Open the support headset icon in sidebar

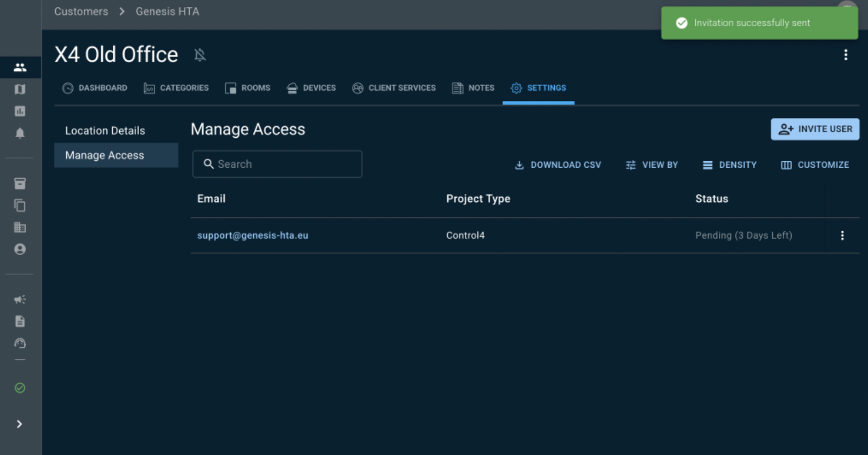tap(20, 343)
